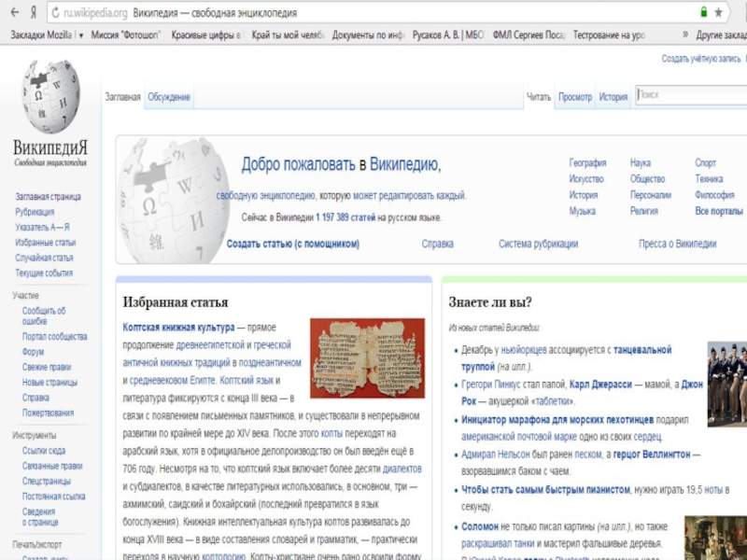Open the 'Миссия "Фотошоп"' bookmark
The height and width of the screenshot is (560, 747).
pos(126,35)
